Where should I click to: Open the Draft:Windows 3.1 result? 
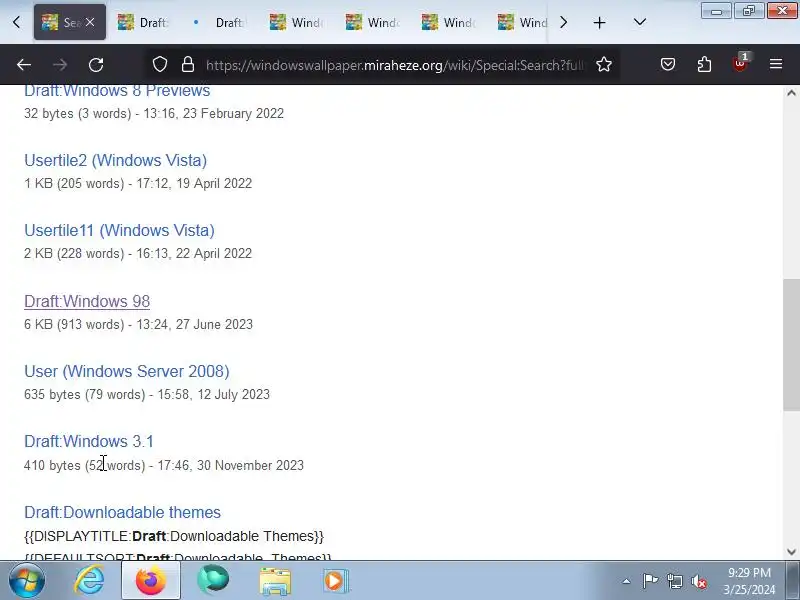(89, 441)
